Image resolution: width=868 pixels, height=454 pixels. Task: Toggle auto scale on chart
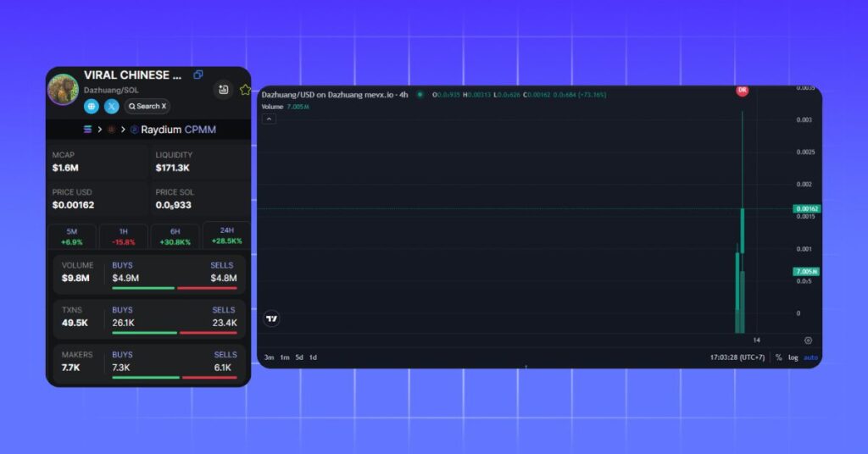[x=811, y=357]
